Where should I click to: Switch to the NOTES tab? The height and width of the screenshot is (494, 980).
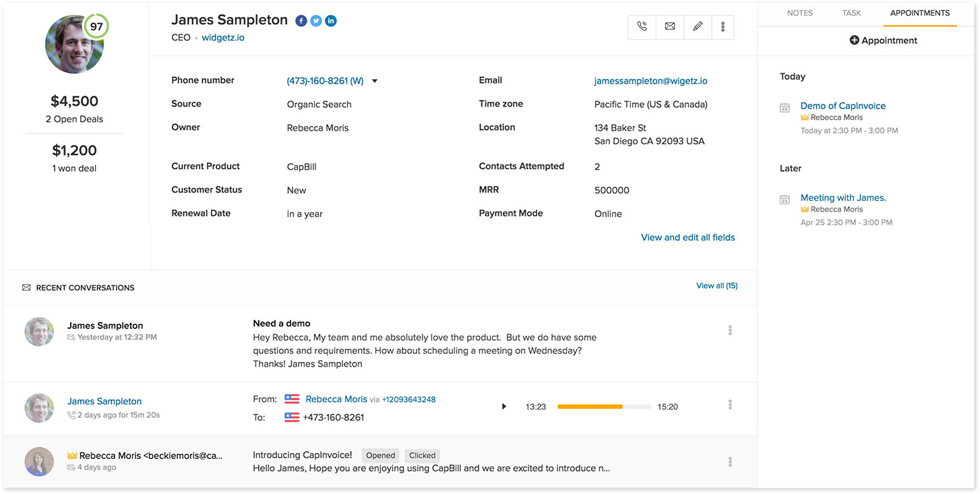799,12
